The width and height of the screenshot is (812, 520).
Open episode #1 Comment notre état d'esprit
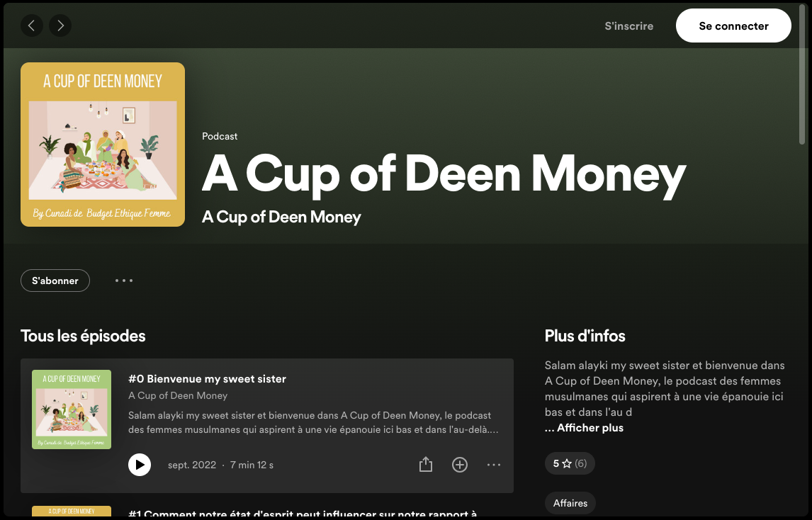[x=303, y=514]
